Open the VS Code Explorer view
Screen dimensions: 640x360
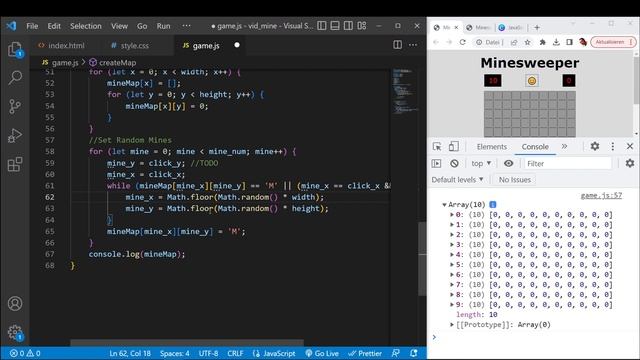(x=15, y=49)
